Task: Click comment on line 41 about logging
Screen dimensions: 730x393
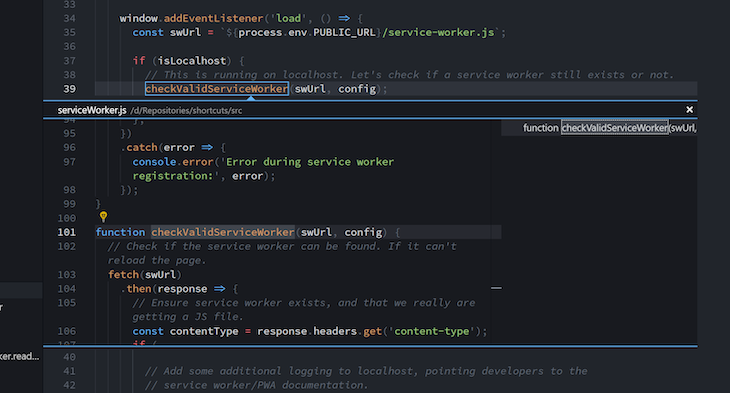Action: tap(366, 371)
